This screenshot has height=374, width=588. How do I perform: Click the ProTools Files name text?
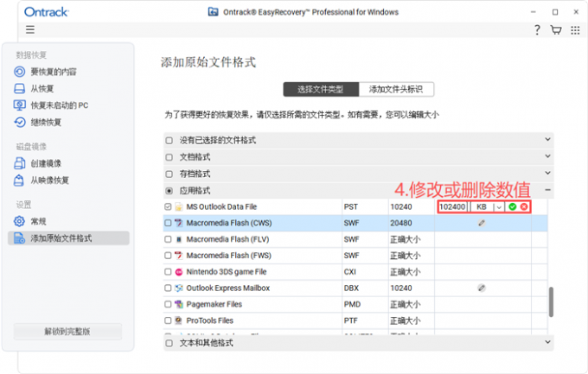[x=209, y=320]
